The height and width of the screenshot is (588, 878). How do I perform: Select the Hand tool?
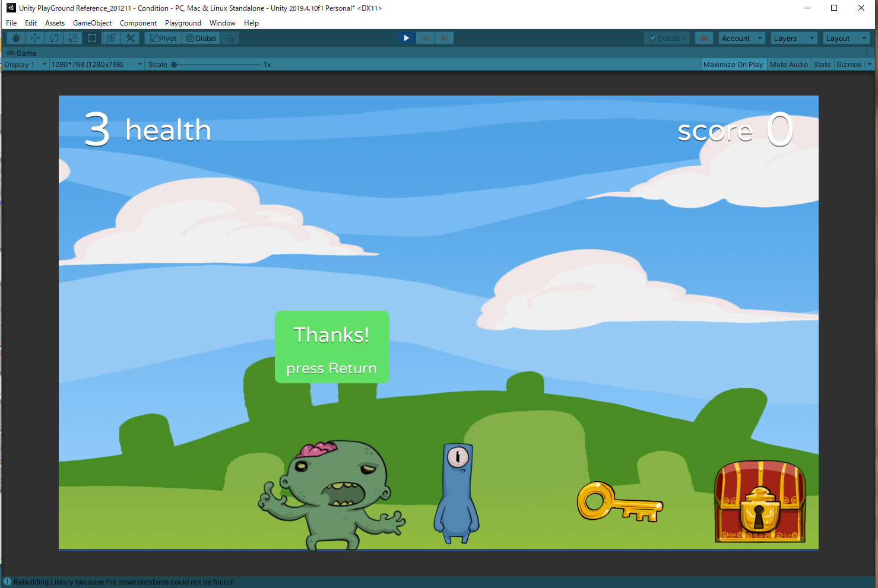click(x=16, y=38)
